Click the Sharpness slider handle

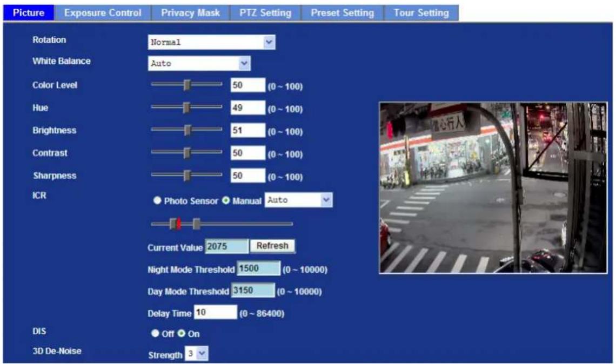point(187,176)
